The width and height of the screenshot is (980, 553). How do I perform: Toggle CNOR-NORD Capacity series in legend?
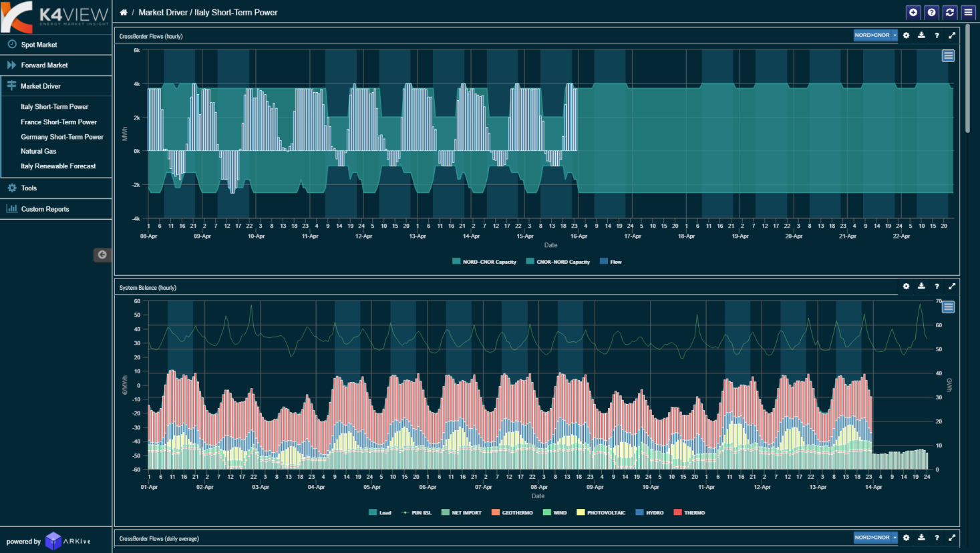tap(558, 262)
